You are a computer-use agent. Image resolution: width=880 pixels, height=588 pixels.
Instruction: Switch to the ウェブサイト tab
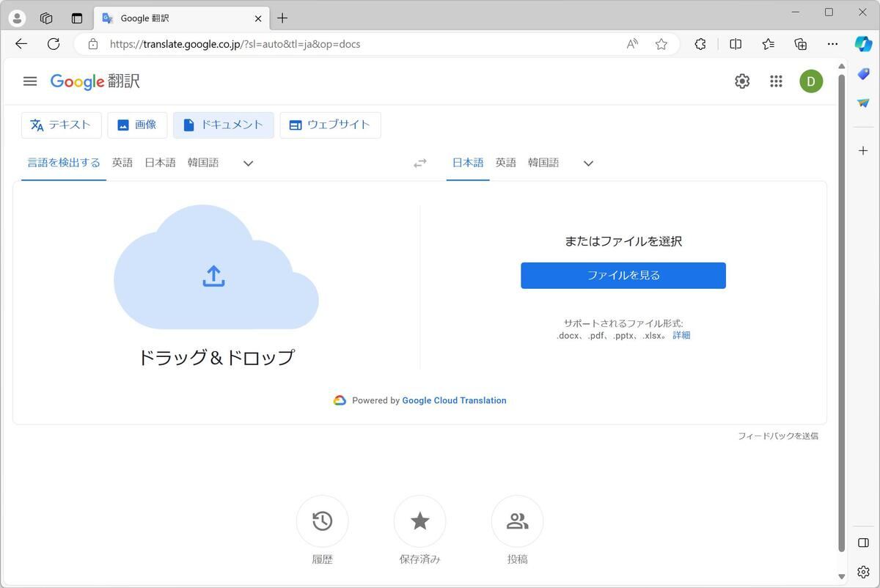(x=330, y=125)
